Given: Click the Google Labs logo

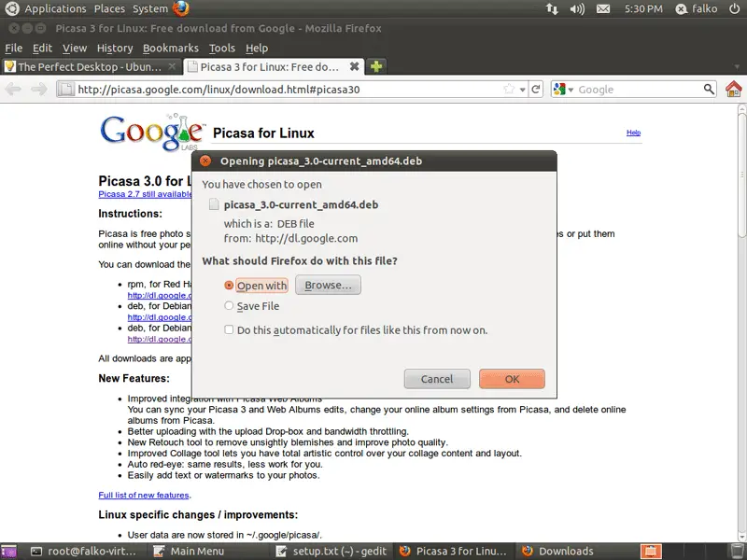Looking at the screenshot, I should (x=153, y=133).
